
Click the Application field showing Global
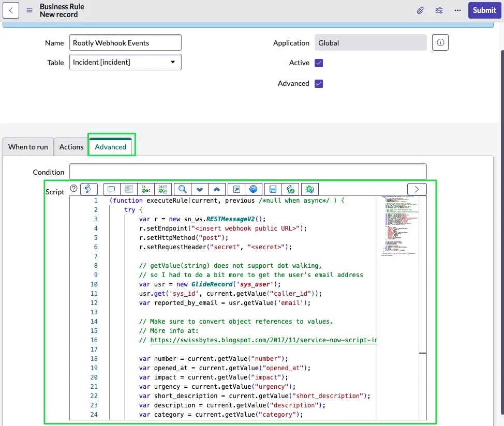370,42
